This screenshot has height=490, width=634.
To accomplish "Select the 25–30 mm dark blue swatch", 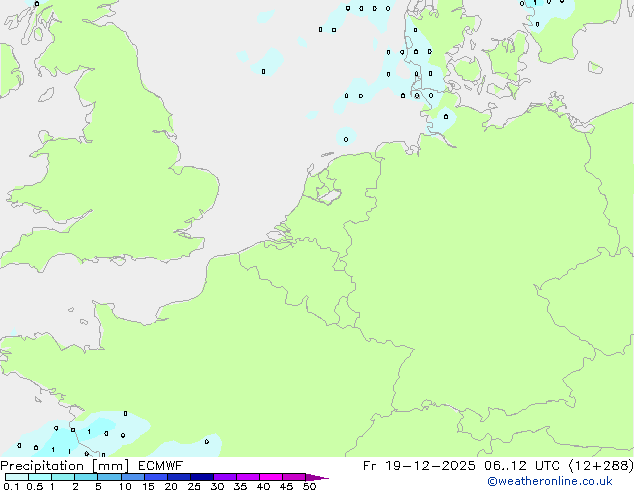I will click(x=202, y=477).
